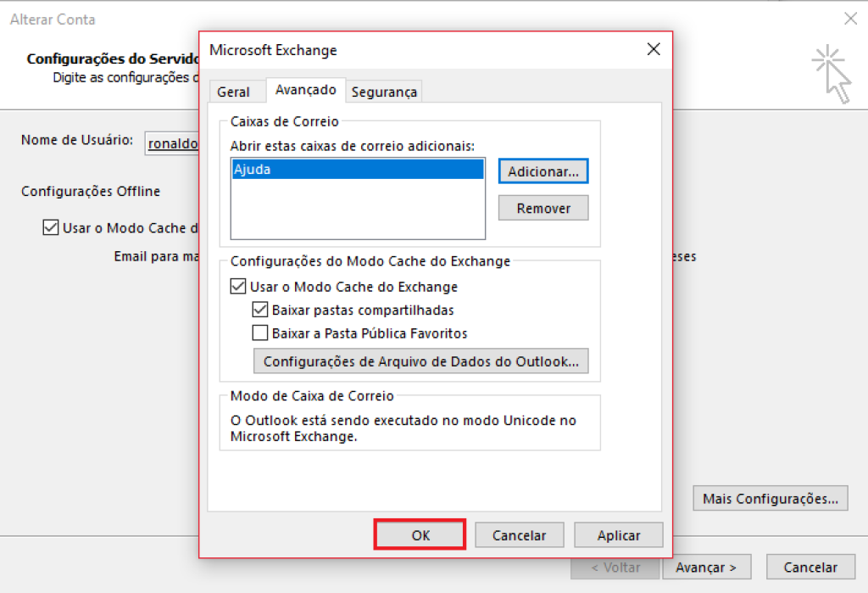This screenshot has height=593, width=868.
Task: Confirm with the OK button
Action: pos(420,534)
